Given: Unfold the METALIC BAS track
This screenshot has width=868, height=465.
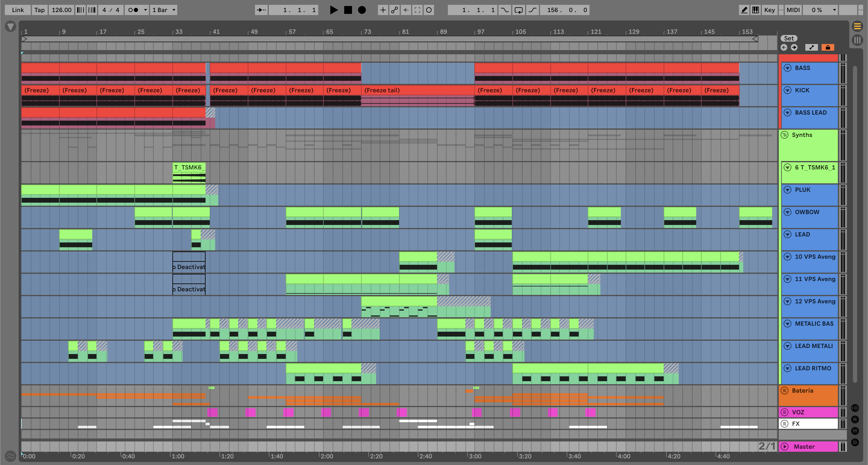Looking at the screenshot, I should (788, 323).
